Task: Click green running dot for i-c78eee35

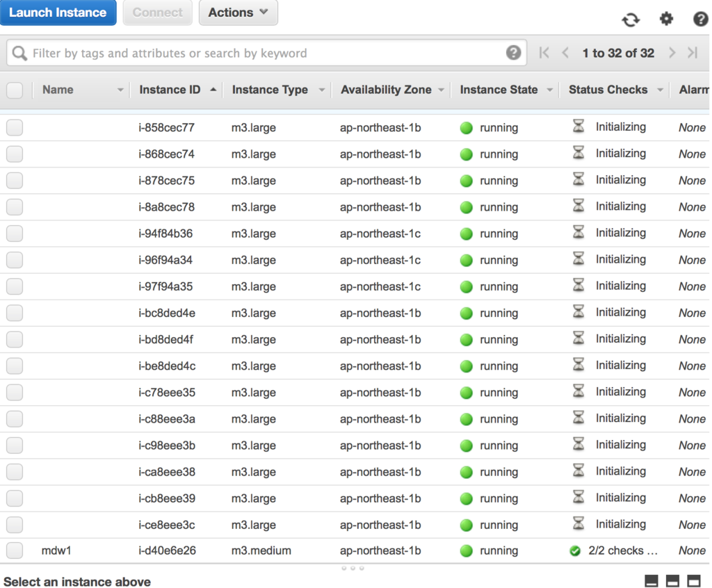Action: pos(467,393)
